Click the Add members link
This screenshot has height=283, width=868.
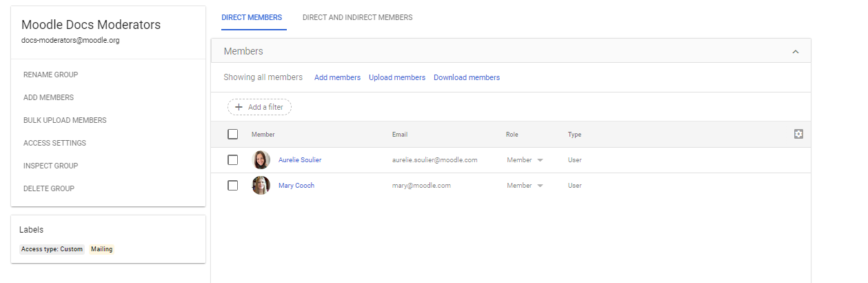(x=337, y=77)
